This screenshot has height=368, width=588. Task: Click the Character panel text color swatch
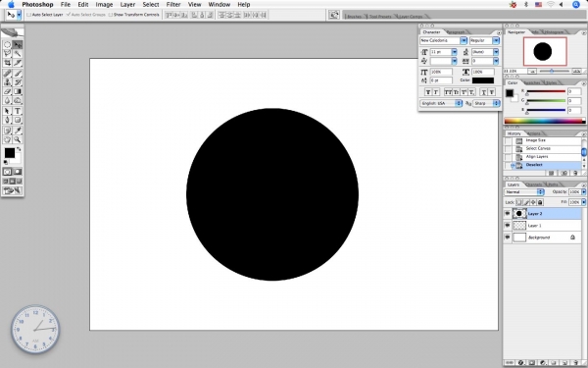coord(483,80)
